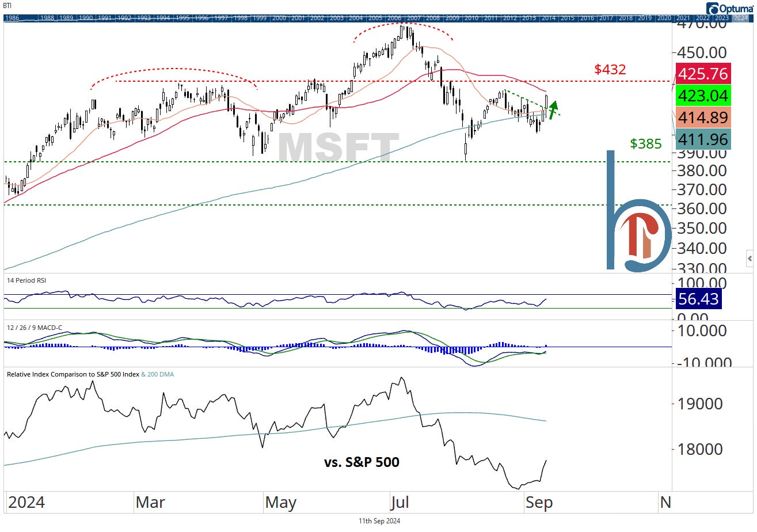Jump to 2023 in the year timeline bar
Screen dimensions: 757x532
tap(722, 18)
